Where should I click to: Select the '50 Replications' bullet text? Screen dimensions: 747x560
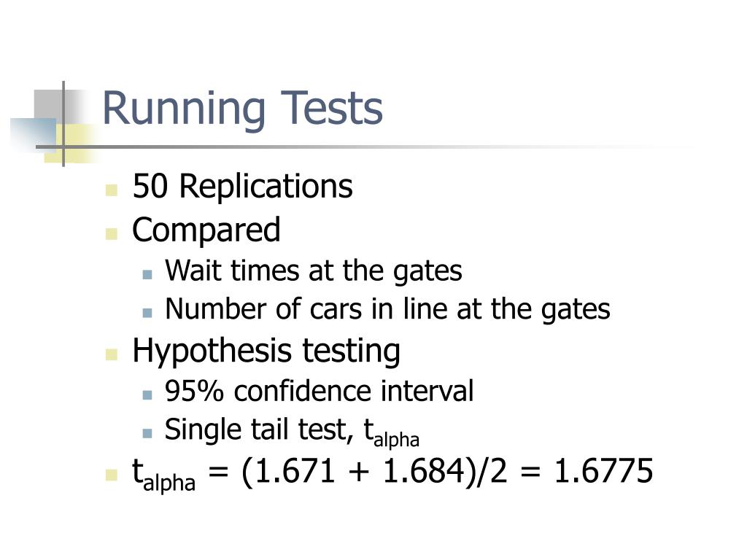click(242, 186)
